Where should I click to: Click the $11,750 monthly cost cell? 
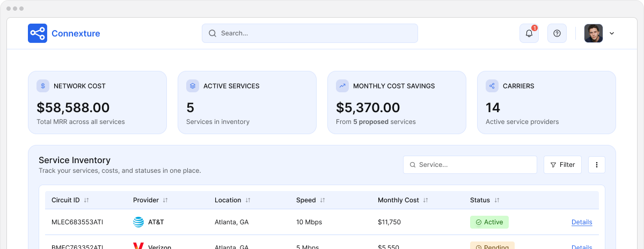[389, 222]
